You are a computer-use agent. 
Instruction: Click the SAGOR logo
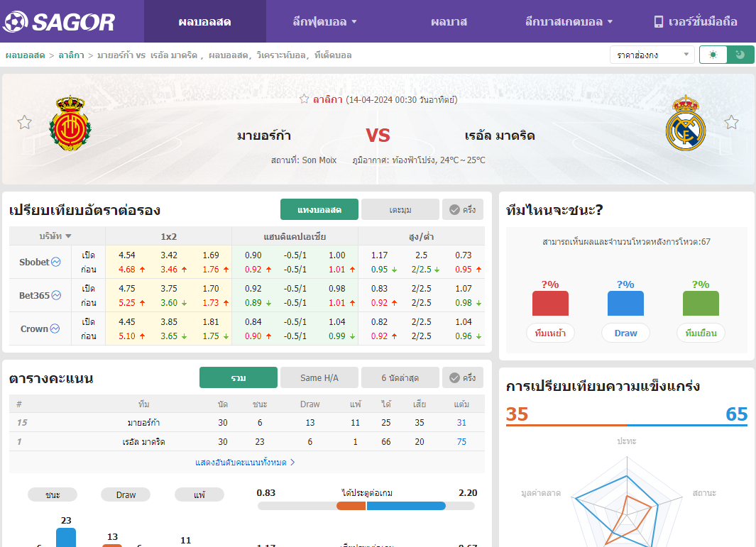[x=58, y=22]
